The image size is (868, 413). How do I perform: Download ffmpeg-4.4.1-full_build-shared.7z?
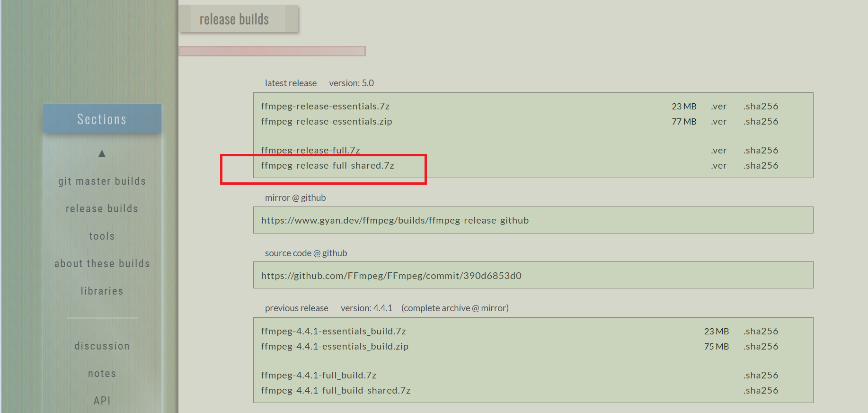[336, 391]
